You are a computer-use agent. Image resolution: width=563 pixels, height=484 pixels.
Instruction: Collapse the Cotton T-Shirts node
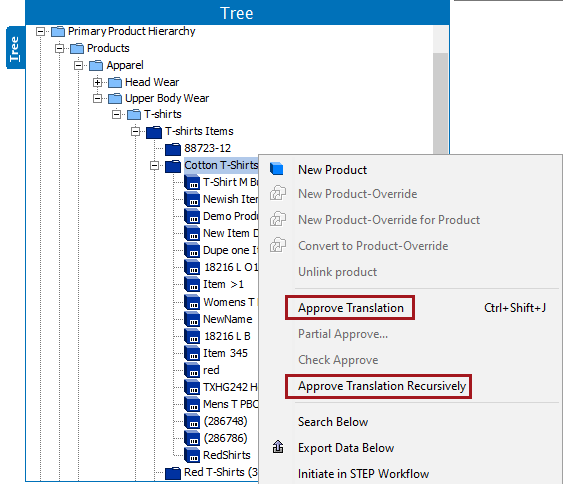(154, 166)
